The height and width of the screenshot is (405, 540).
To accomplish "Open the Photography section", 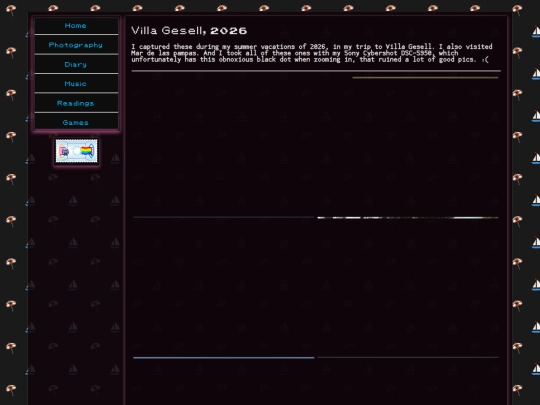I will tap(76, 45).
